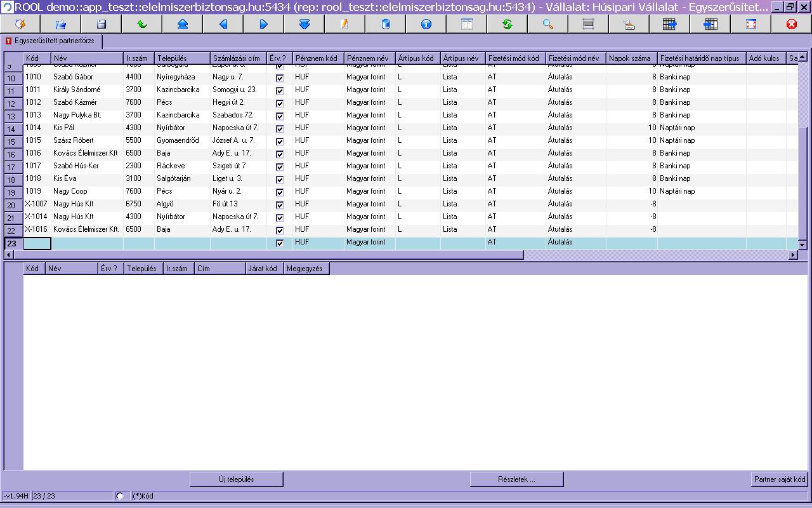Click the code cell 1019
812x508 pixels.
37,191
